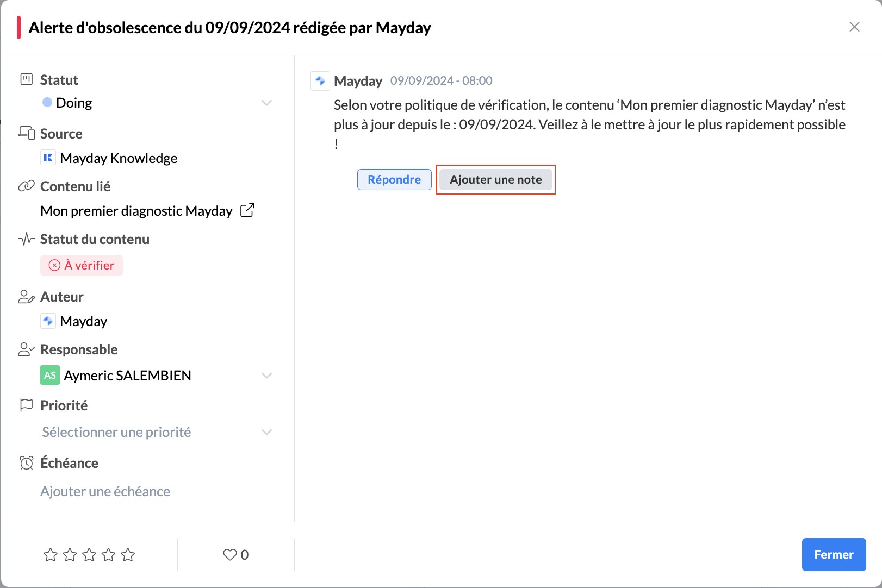
Task: Close the alert dialog with X
Action: tap(854, 27)
